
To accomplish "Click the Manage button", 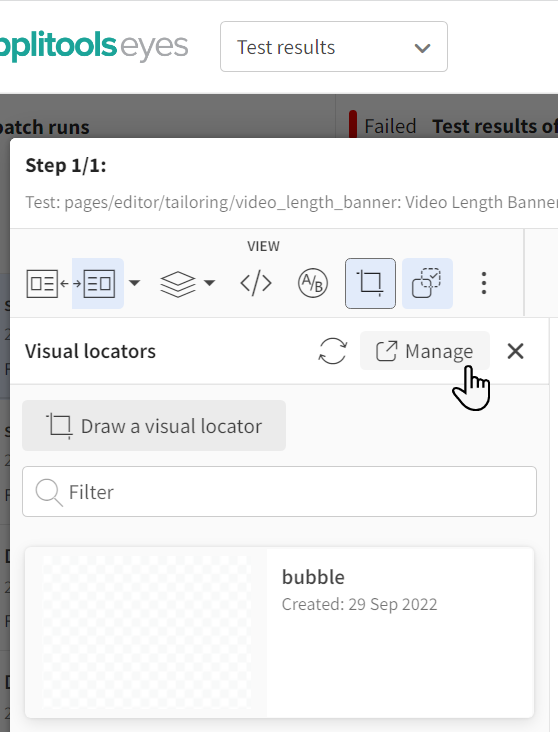I will [x=425, y=351].
